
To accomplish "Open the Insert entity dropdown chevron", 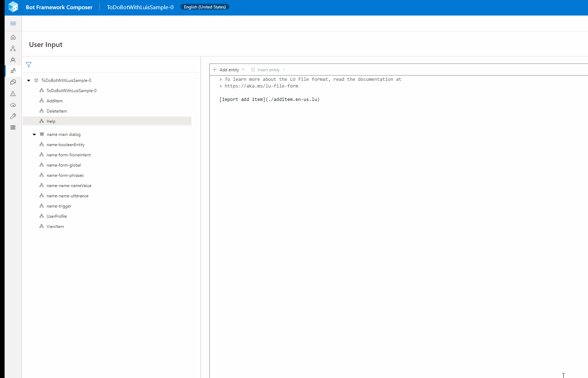I will click(x=284, y=70).
